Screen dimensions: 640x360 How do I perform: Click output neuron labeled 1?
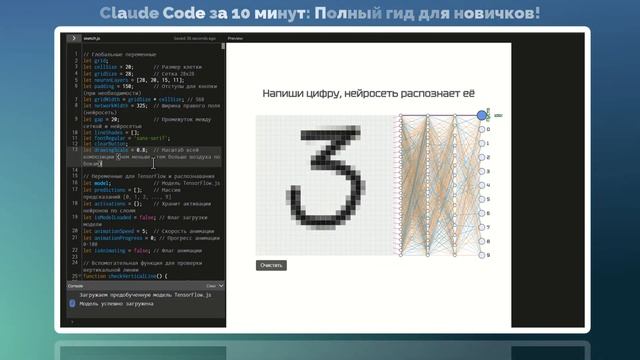click(x=482, y=143)
